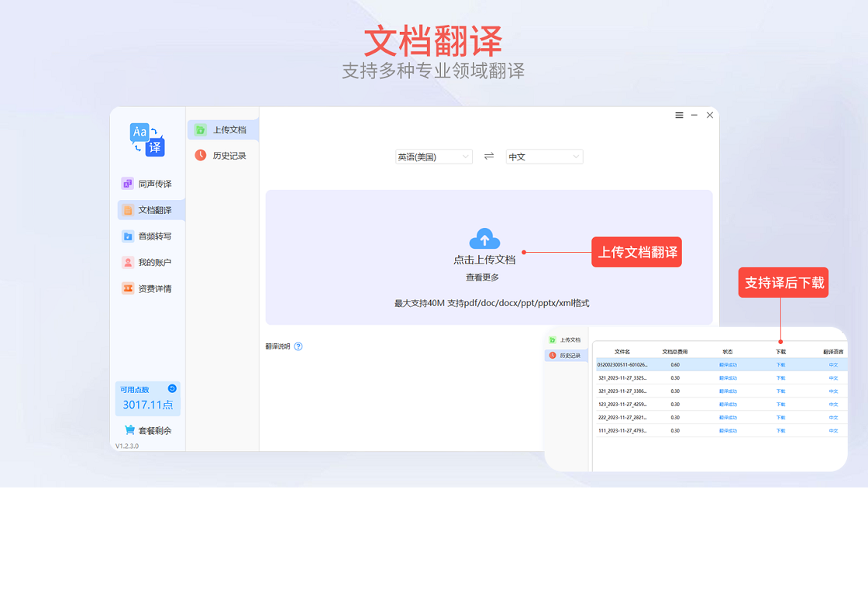Click the 查看更多 link
The height and width of the screenshot is (589, 868).
(482, 277)
